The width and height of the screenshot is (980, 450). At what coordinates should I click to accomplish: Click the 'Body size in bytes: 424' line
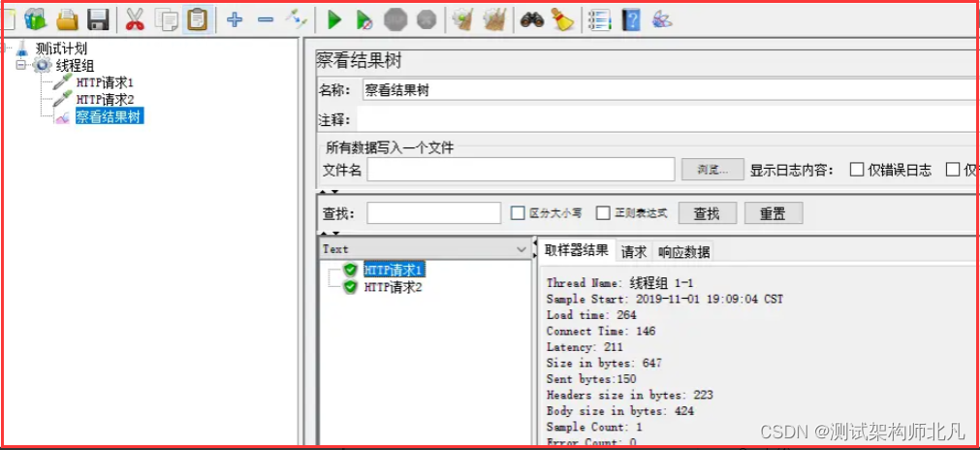click(620, 411)
